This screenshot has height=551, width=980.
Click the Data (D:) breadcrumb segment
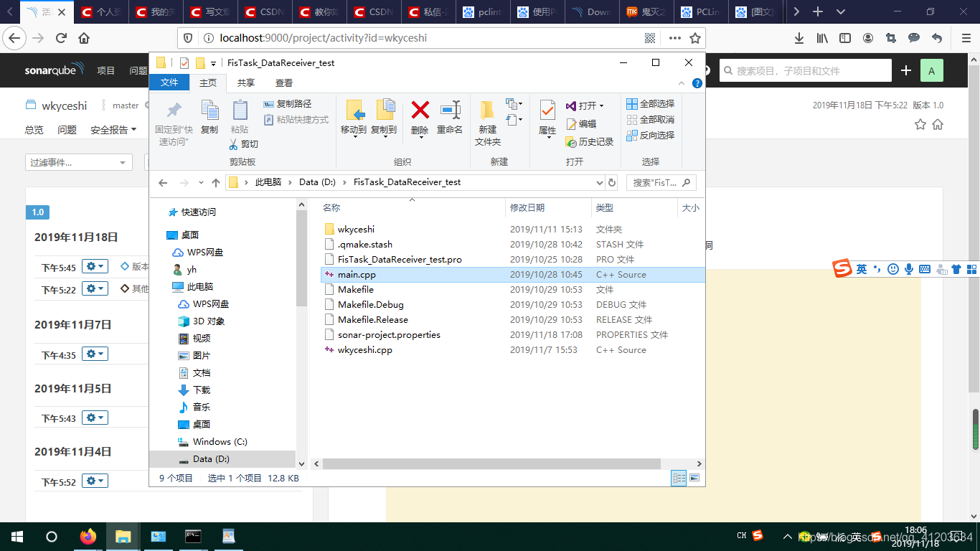317,182
